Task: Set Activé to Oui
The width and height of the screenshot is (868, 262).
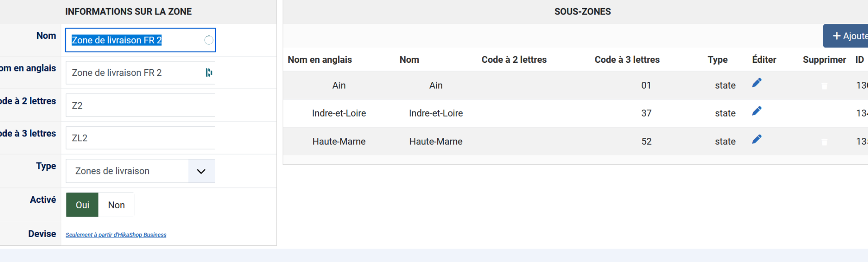Action: 82,205
